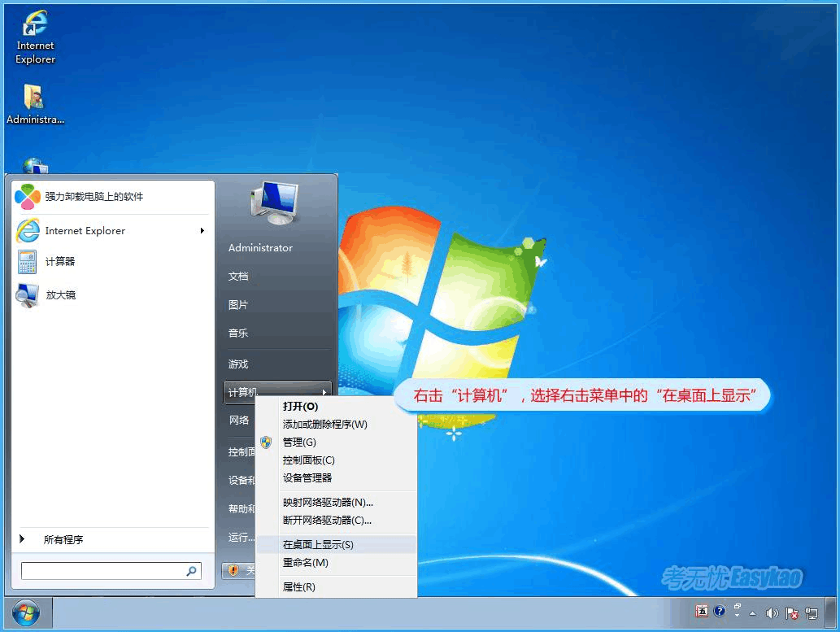Open 文档 from the Start menu

(x=237, y=277)
